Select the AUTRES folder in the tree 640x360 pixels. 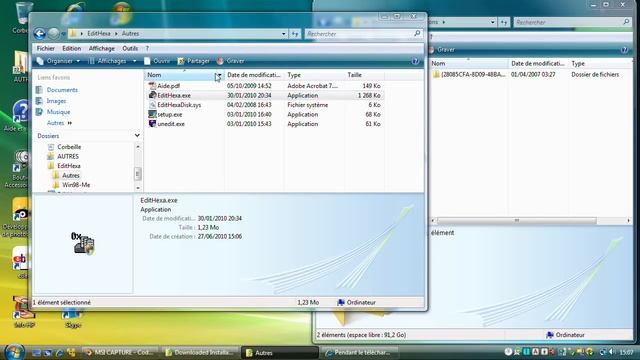[68, 156]
